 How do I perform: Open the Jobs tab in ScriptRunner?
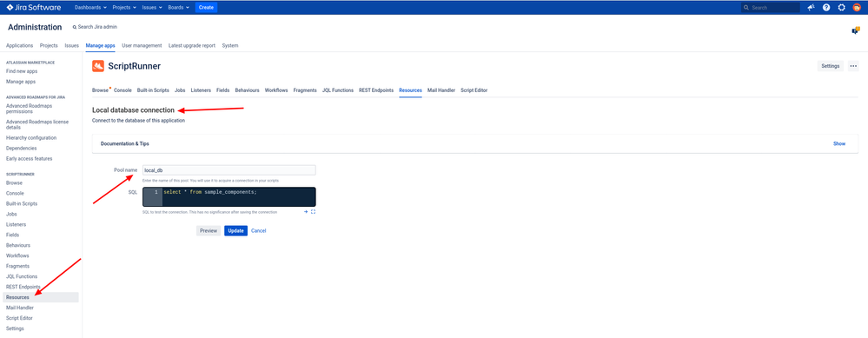[180, 90]
